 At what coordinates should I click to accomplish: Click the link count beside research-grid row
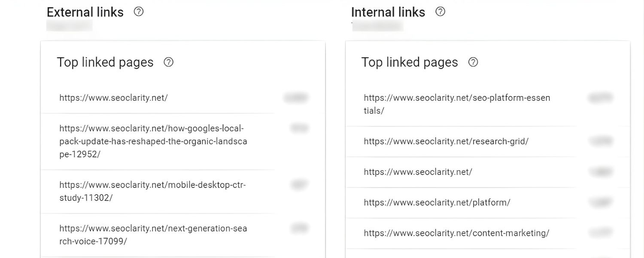601,141
